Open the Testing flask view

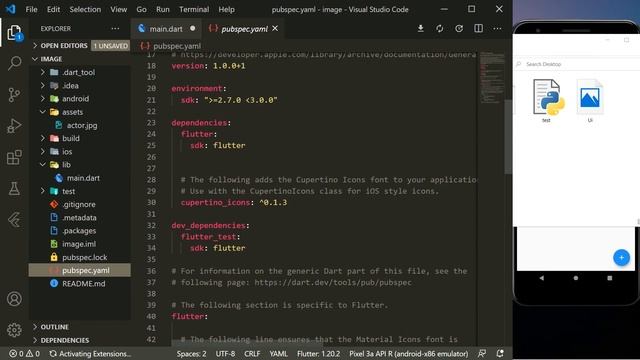tap(14, 189)
